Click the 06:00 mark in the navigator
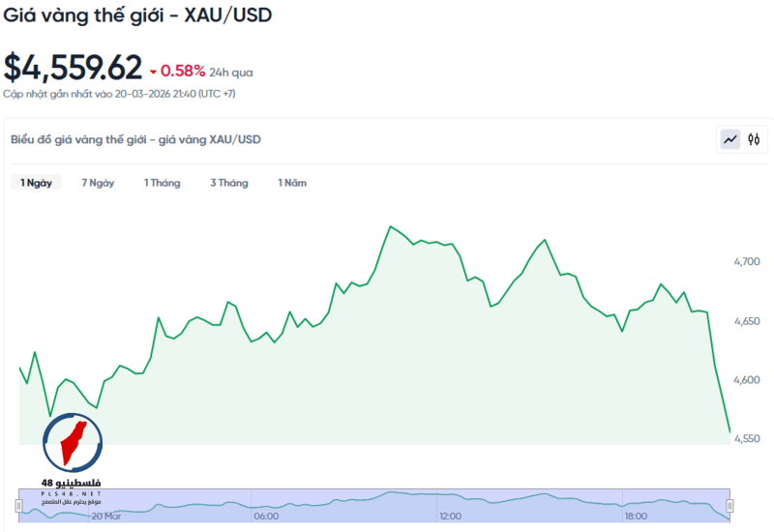 click(x=265, y=517)
